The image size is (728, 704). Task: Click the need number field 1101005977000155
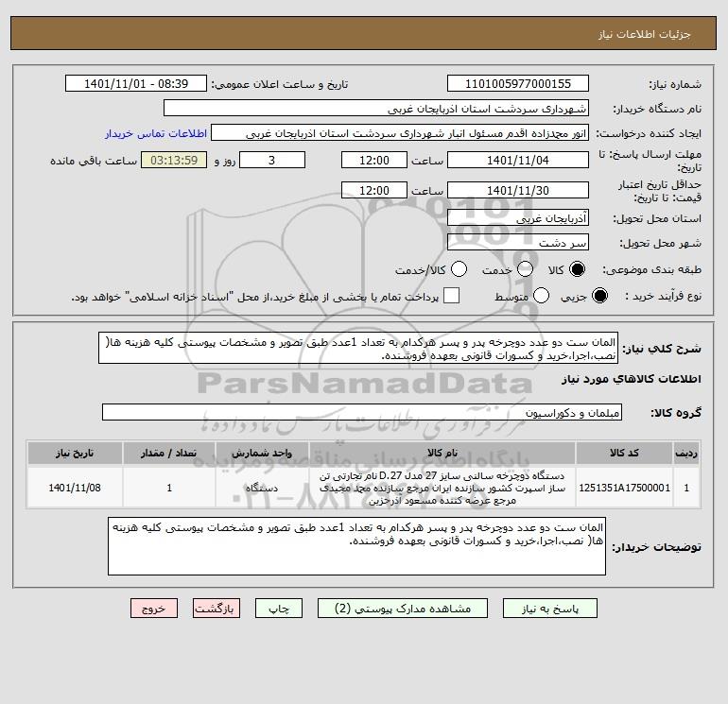point(518,84)
